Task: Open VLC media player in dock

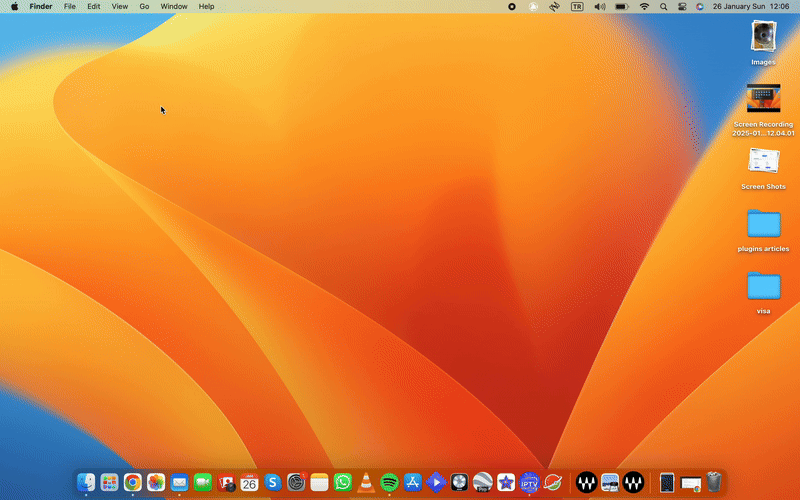Action: coord(366,483)
